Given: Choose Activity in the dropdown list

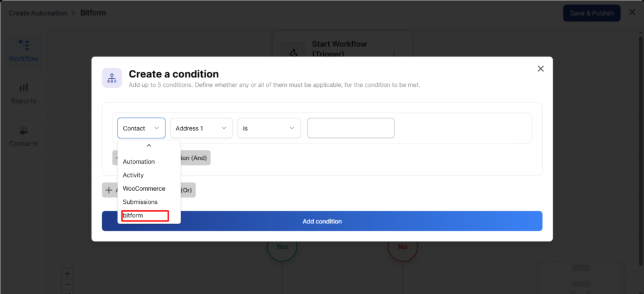Looking at the screenshot, I should [x=133, y=175].
